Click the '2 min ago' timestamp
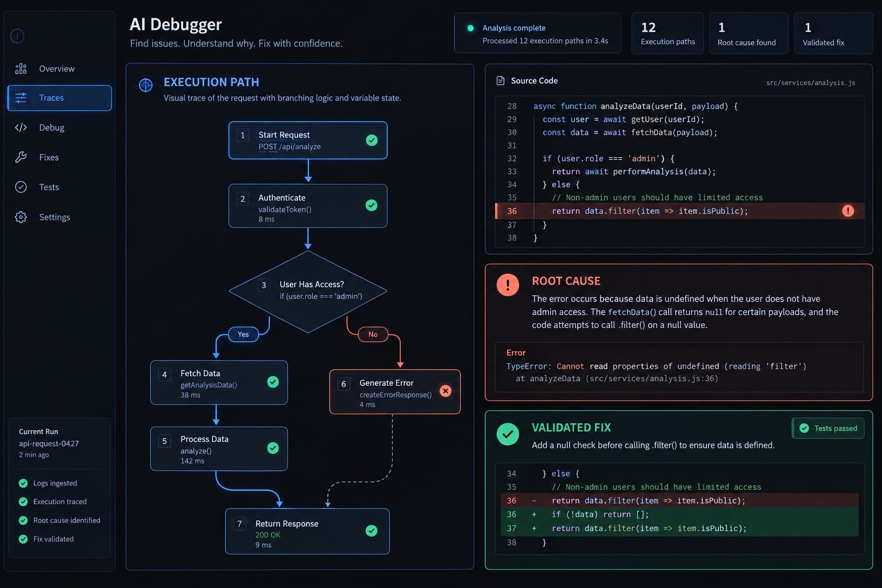882x588 pixels. tap(34, 455)
